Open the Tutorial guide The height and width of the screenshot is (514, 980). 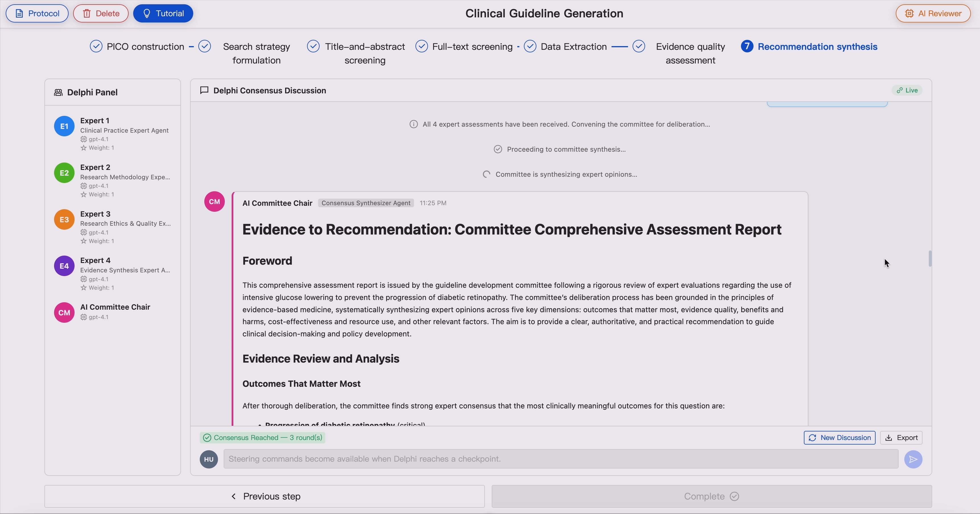point(163,13)
